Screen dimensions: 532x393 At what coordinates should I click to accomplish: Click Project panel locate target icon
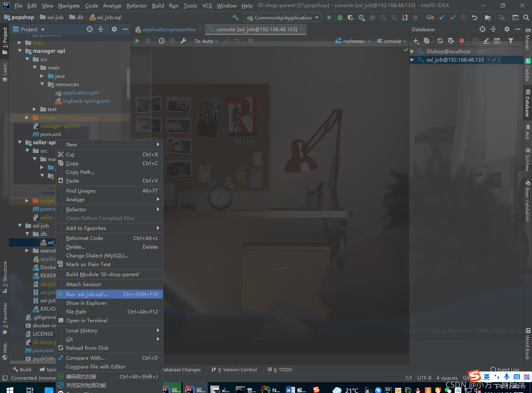[x=90, y=29]
